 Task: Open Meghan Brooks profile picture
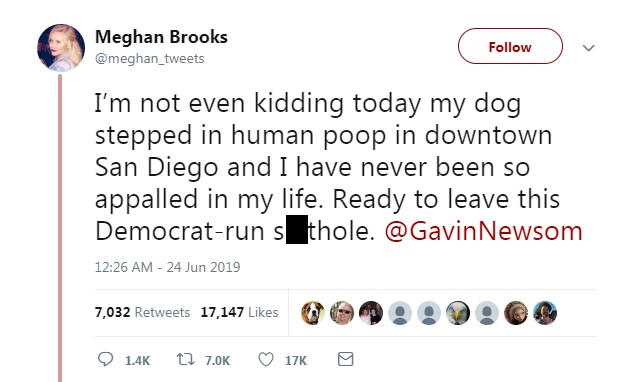click(x=61, y=48)
